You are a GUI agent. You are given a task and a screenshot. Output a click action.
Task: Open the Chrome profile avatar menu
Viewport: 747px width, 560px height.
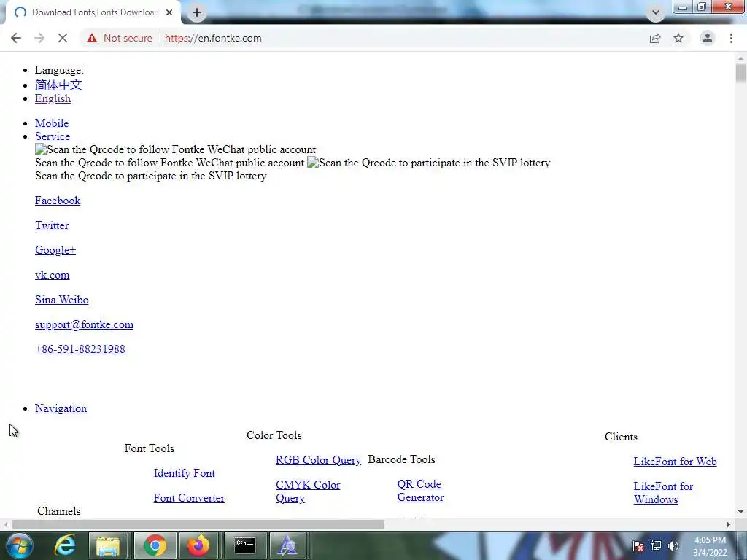tap(708, 38)
